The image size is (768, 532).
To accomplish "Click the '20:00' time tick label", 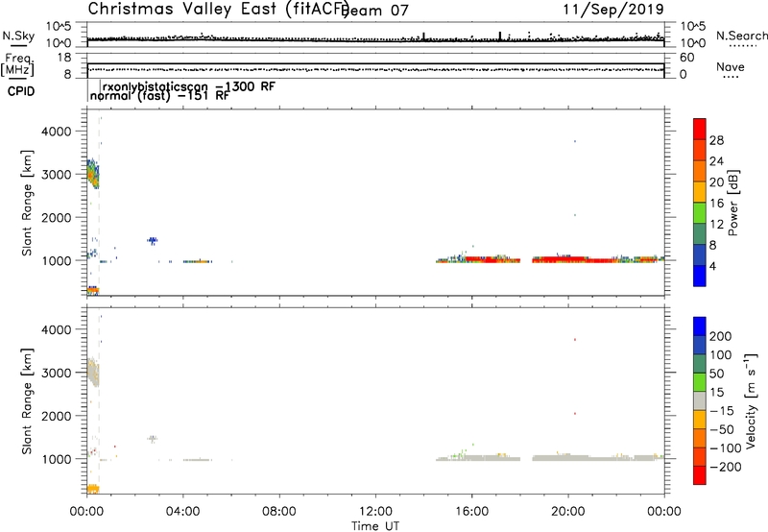I will [567, 512].
